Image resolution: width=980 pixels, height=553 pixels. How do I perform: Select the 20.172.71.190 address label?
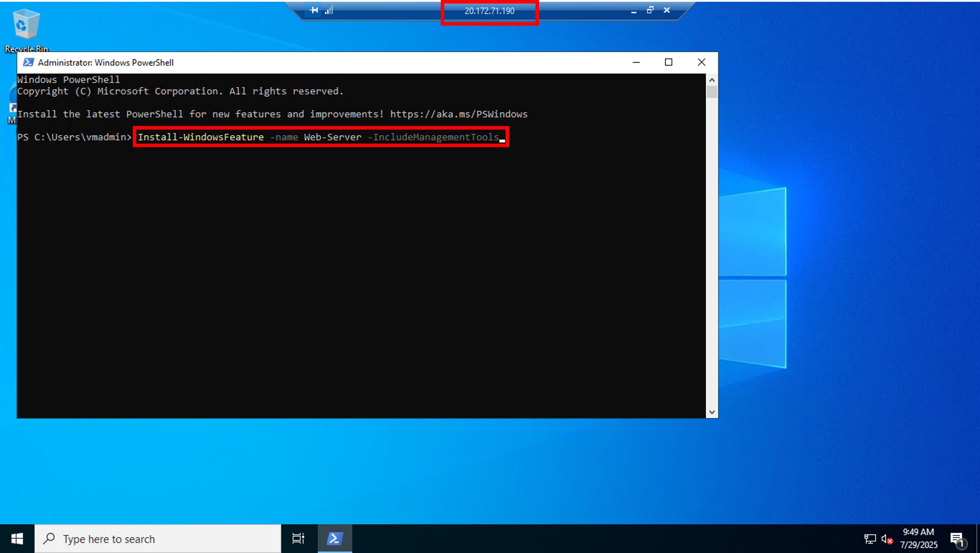click(x=490, y=11)
